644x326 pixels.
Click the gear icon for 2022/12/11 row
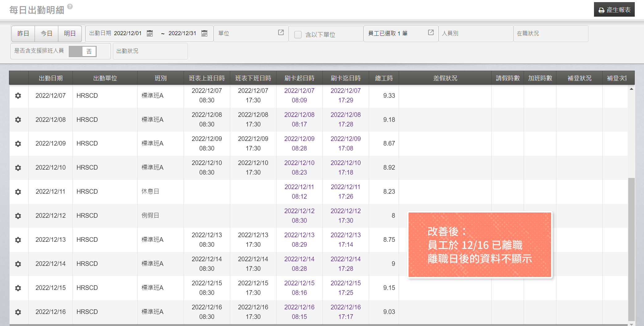[x=18, y=192]
